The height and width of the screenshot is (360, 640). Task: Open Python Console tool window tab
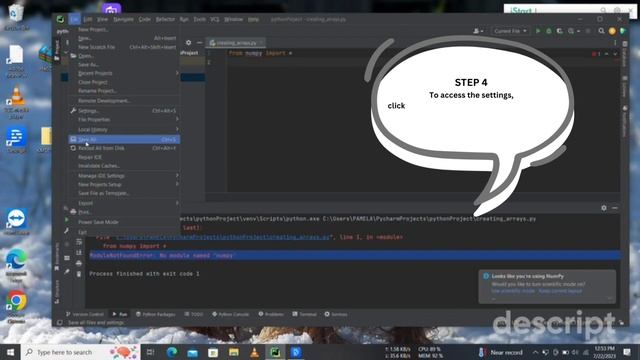[x=231, y=314]
